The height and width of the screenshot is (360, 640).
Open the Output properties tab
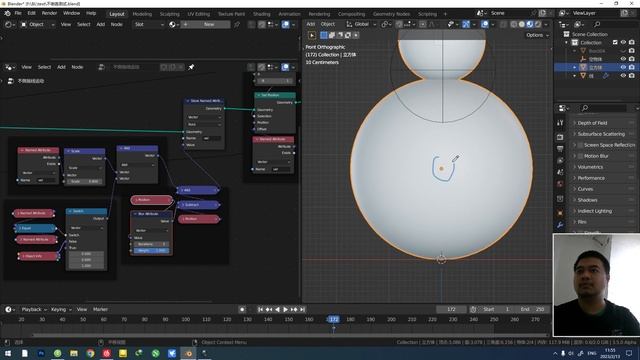(x=560, y=149)
